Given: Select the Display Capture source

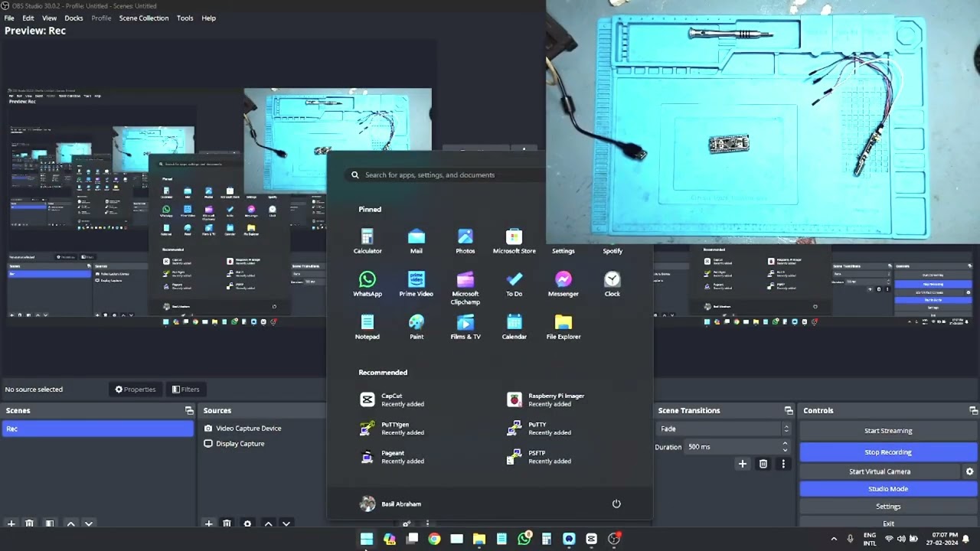Looking at the screenshot, I should coord(240,444).
